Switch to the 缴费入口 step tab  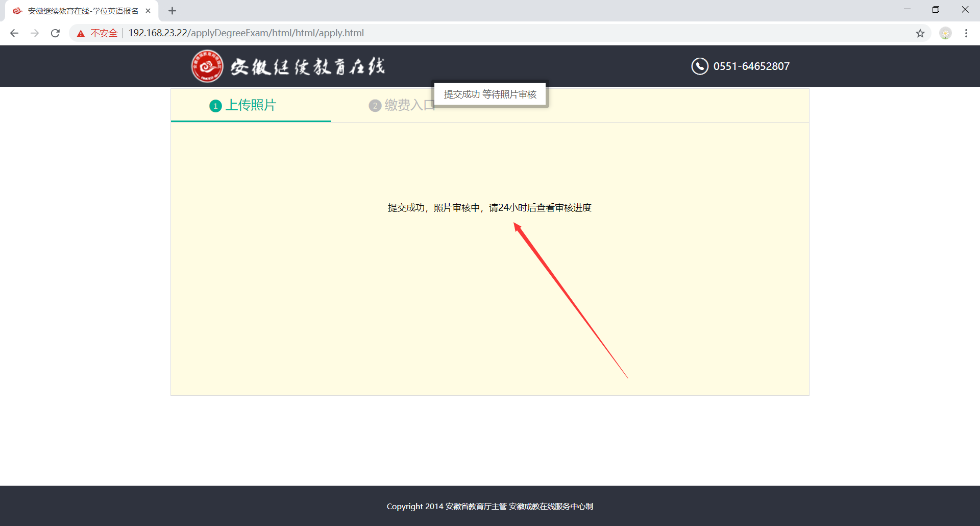coord(403,105)
